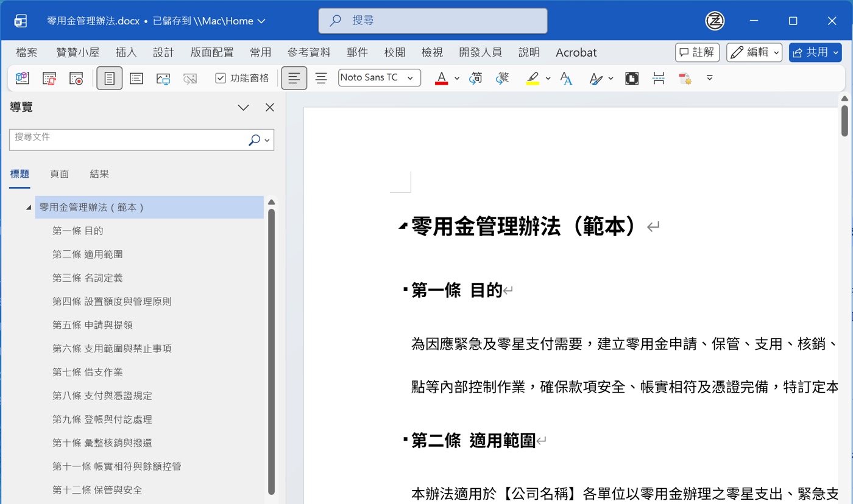Click the 註解 comments button

point(697,52)
